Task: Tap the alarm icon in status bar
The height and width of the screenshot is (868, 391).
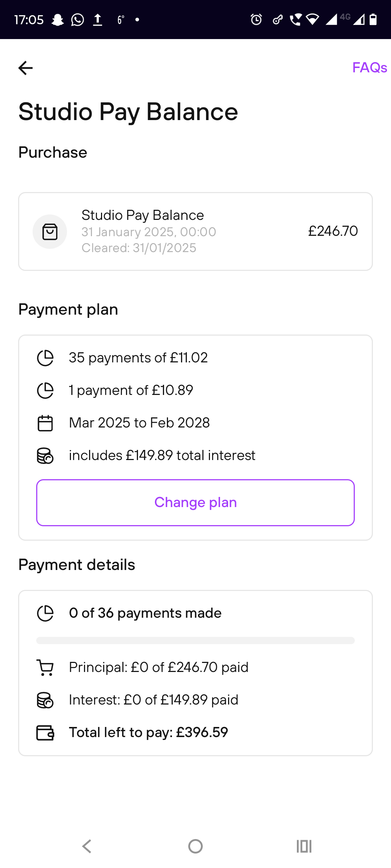Action: (256, 20)
